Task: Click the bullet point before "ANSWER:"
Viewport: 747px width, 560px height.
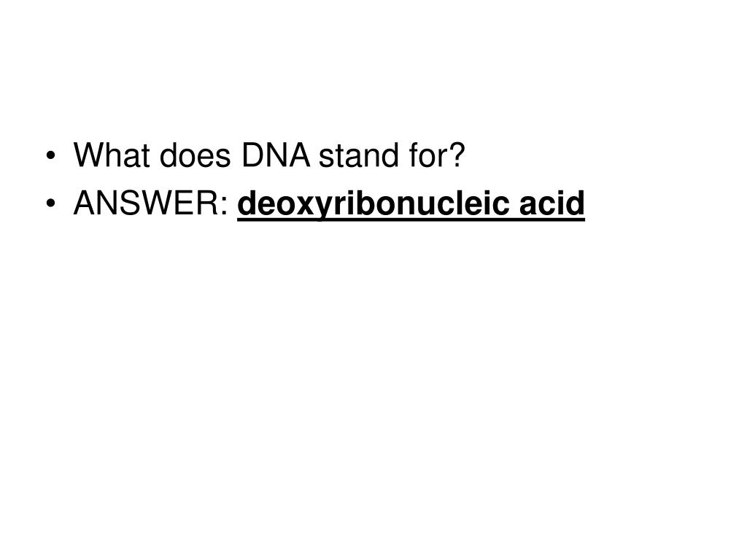Action: pyautogui.click(x=51, y=203)
